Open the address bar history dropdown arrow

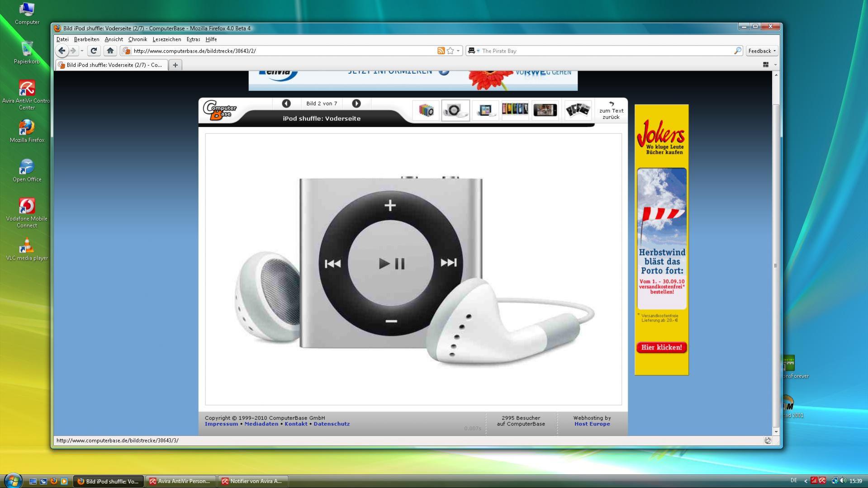coord(458,51)
